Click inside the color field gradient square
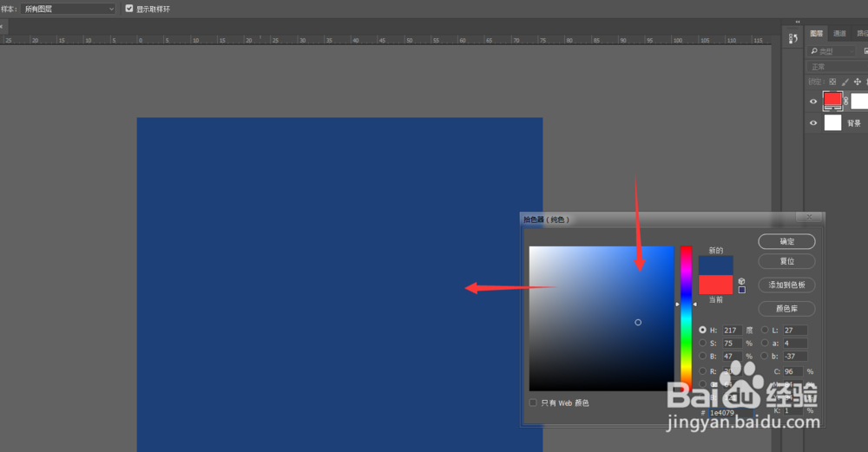Image resolution: width=868 pixels, height=452 pixels. [x=602, y=318]
